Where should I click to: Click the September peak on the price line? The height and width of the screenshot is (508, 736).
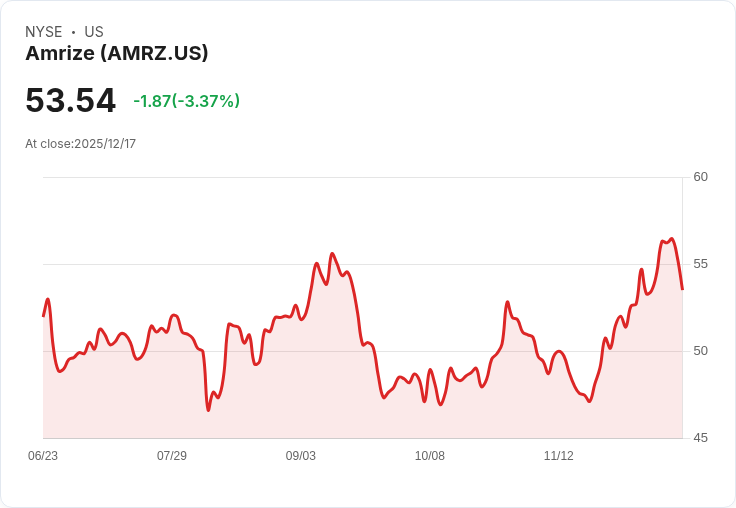[332, 254]
